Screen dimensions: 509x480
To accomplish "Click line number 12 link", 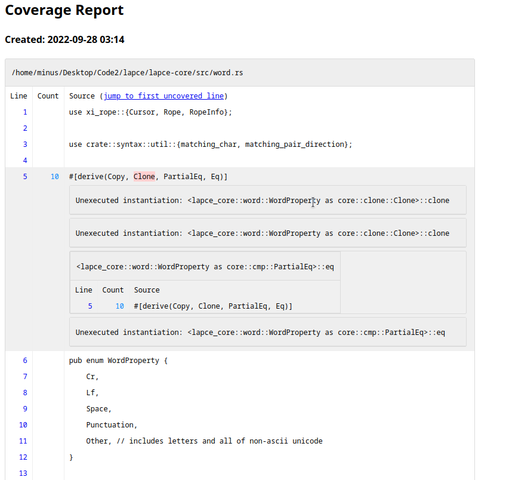I will pyautogui.click(x=23, y=457).
